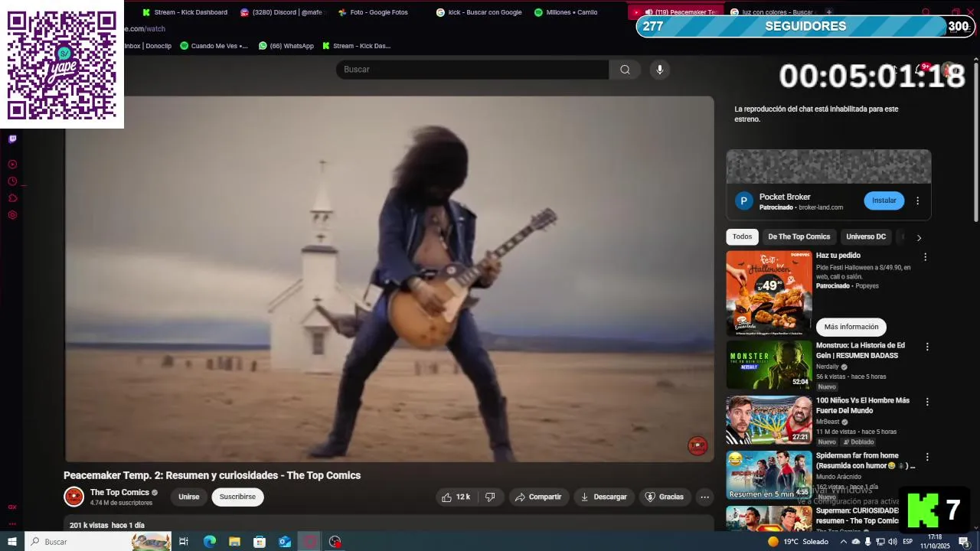The image size is (980, 551).
Task: Switch to Stream - Kick Dashboard browser tab
Action: coord(185,12)
